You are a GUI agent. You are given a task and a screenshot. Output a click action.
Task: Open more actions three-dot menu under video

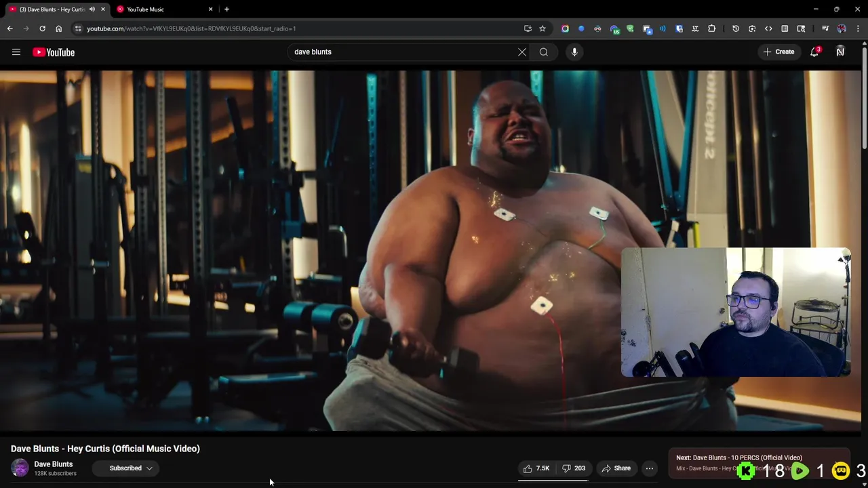tap(650, 468)
